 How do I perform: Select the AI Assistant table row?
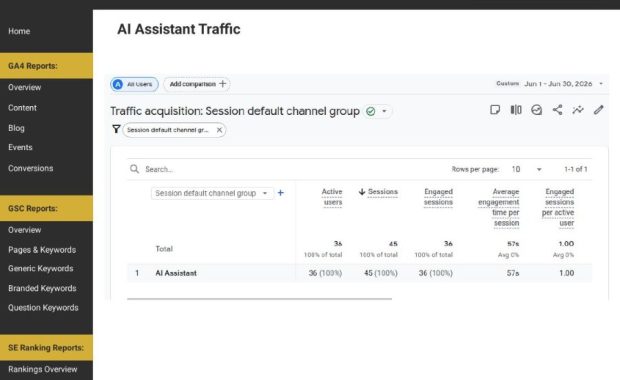click(359, 273)
